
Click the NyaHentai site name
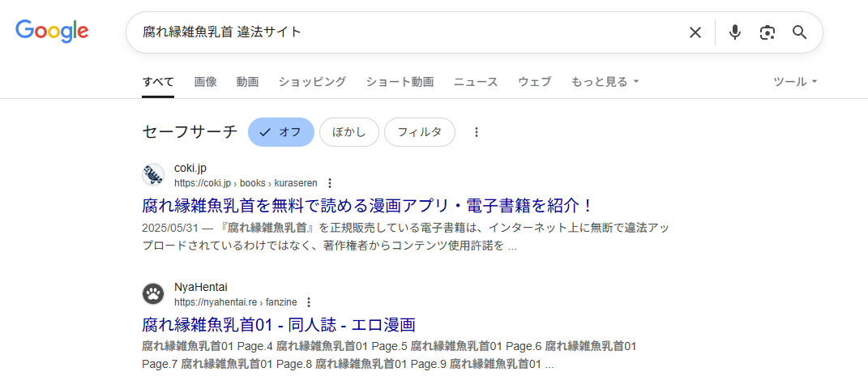[201, 287]
